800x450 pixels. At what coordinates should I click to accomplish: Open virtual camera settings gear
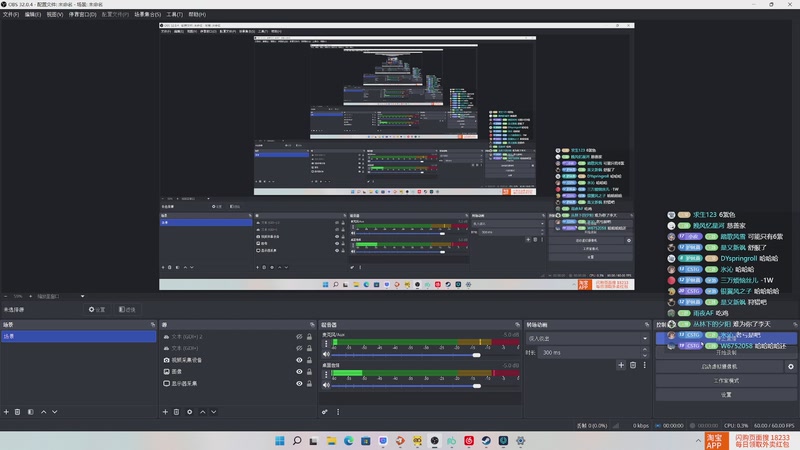790,366
